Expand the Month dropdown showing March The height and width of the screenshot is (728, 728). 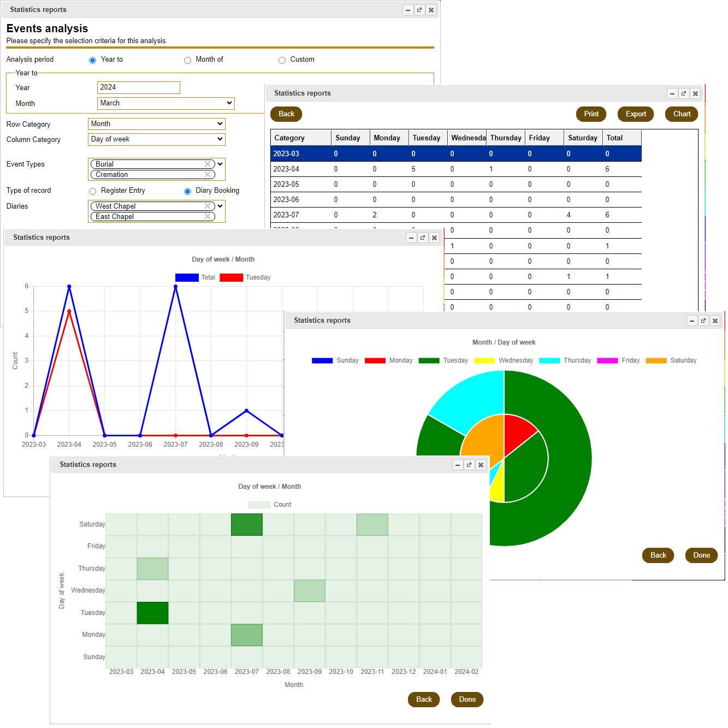[166, 103]
